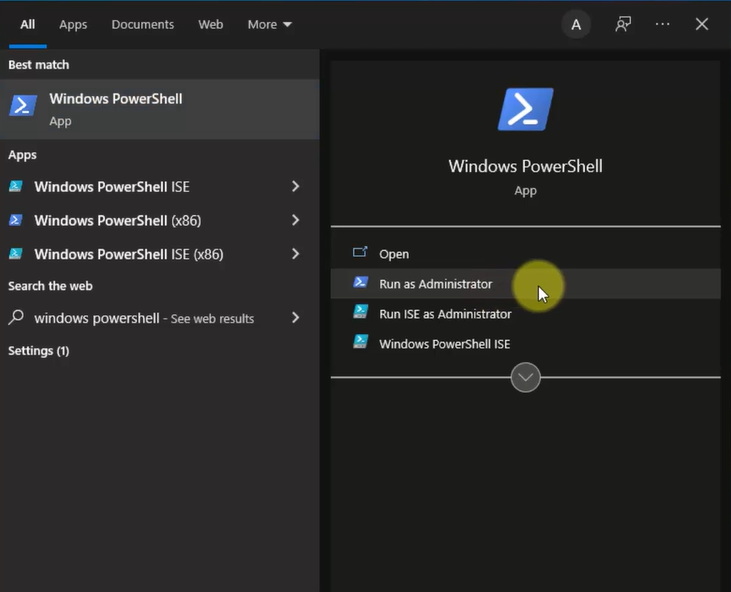Choose Open in the actions list
The image size is (731, 592).
(525, 254)
